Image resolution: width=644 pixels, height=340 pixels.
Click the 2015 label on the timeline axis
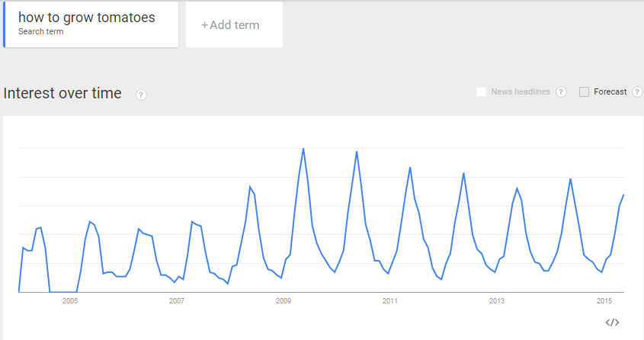point(604,301)
